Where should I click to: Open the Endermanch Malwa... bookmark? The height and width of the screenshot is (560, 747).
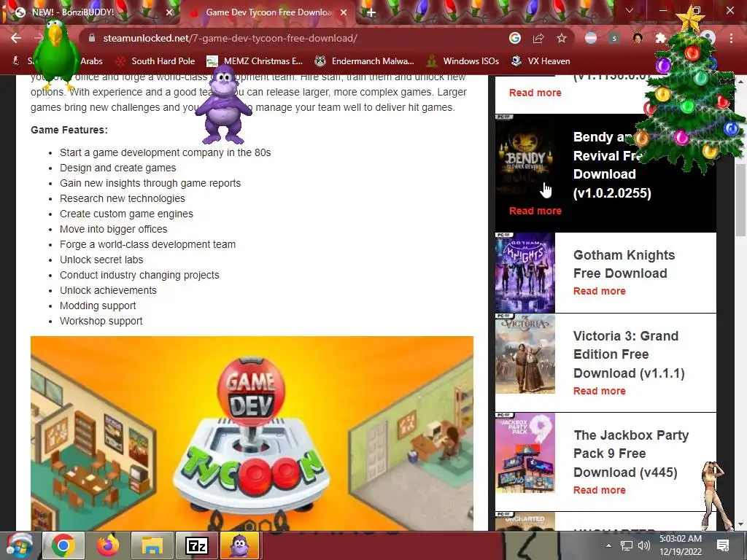[365, 61]
